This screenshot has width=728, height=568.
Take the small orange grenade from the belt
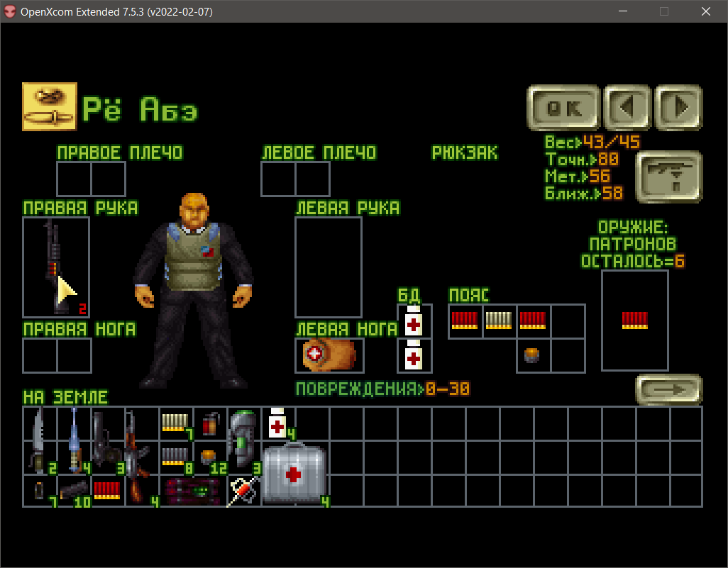(532, 355)
